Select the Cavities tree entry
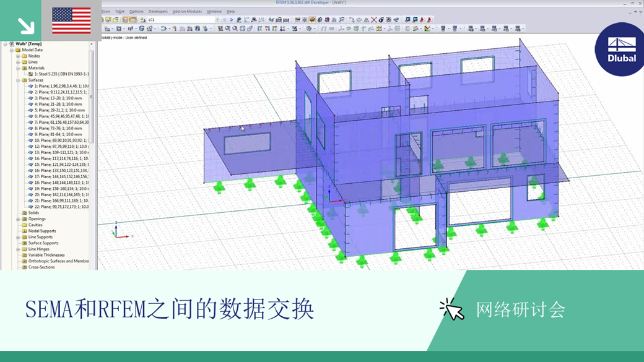 (35, 225)
